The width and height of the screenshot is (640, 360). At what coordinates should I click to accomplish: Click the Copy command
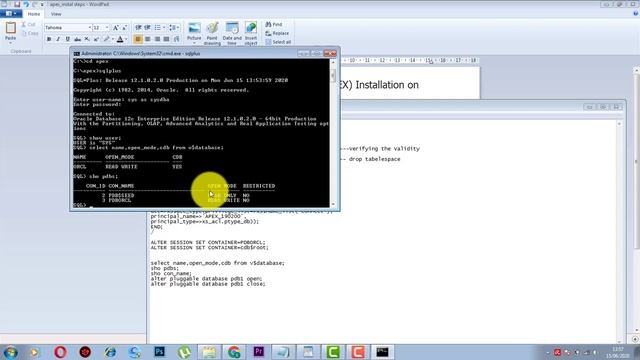click(29, 33)
